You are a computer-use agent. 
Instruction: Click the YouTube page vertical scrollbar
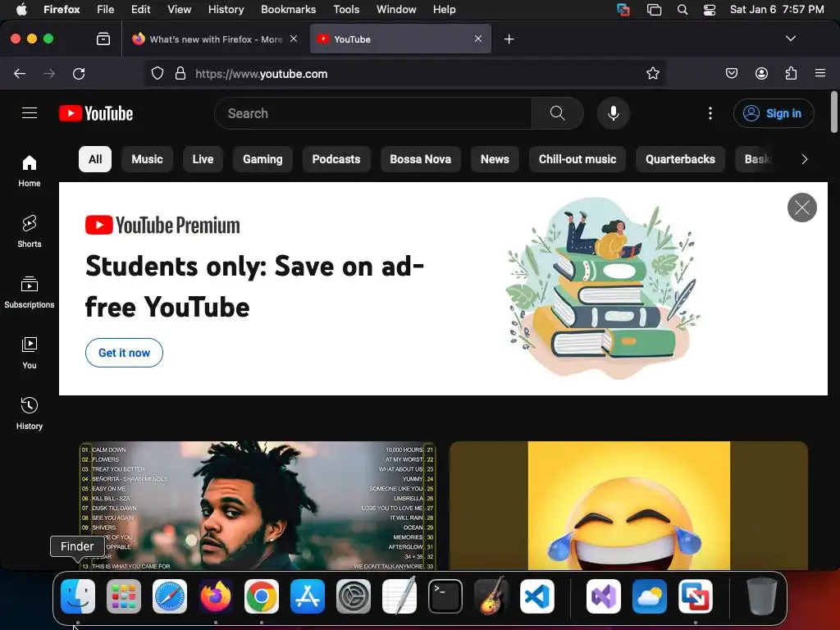833,112
